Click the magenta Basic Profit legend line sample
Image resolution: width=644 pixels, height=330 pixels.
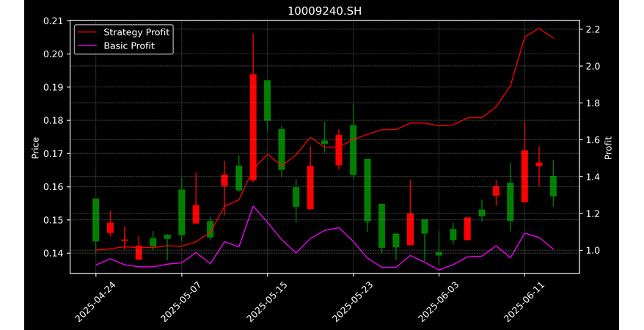click(88, 45)
